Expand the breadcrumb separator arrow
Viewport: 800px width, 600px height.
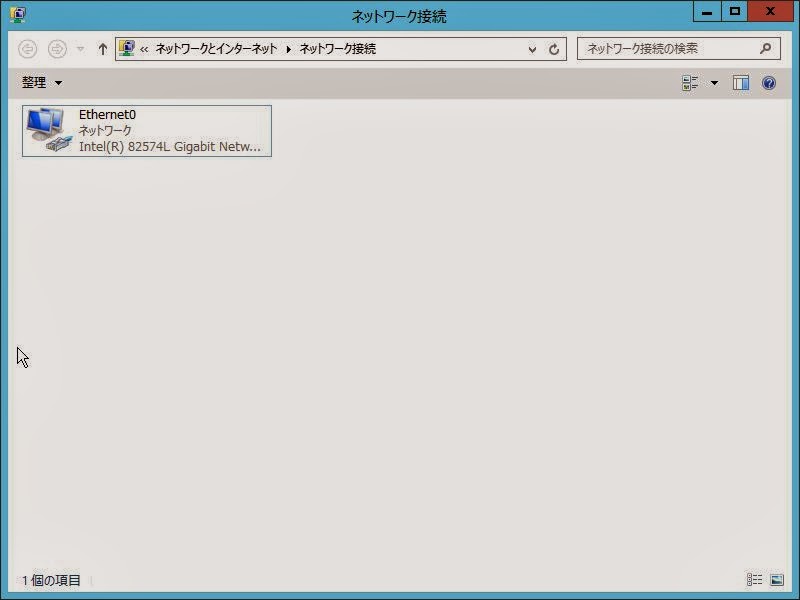(x=288, y=49)
